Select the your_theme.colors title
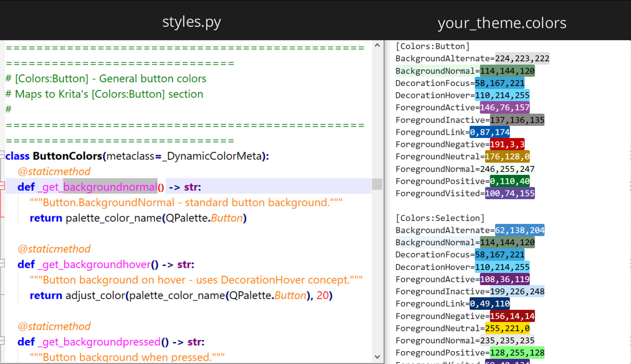631x364 pixels. click(501, 23)
